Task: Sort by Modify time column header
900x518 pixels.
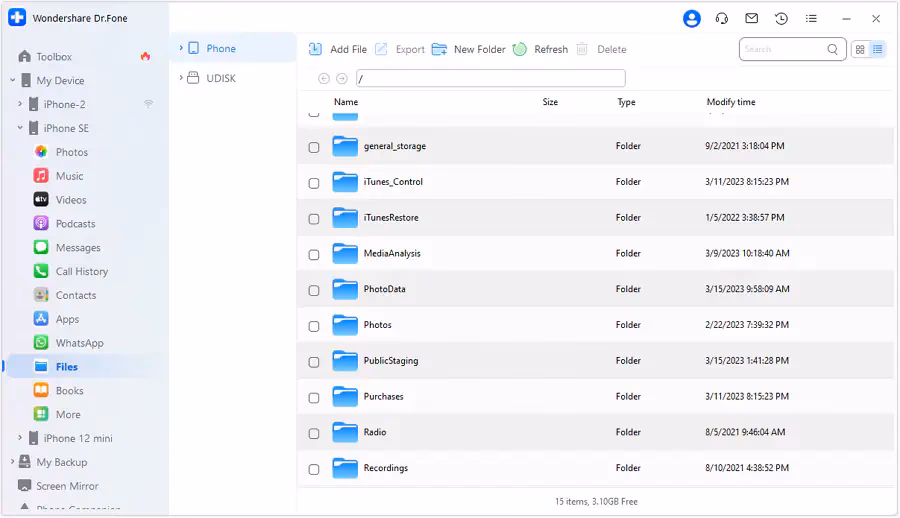Action: 731,102
